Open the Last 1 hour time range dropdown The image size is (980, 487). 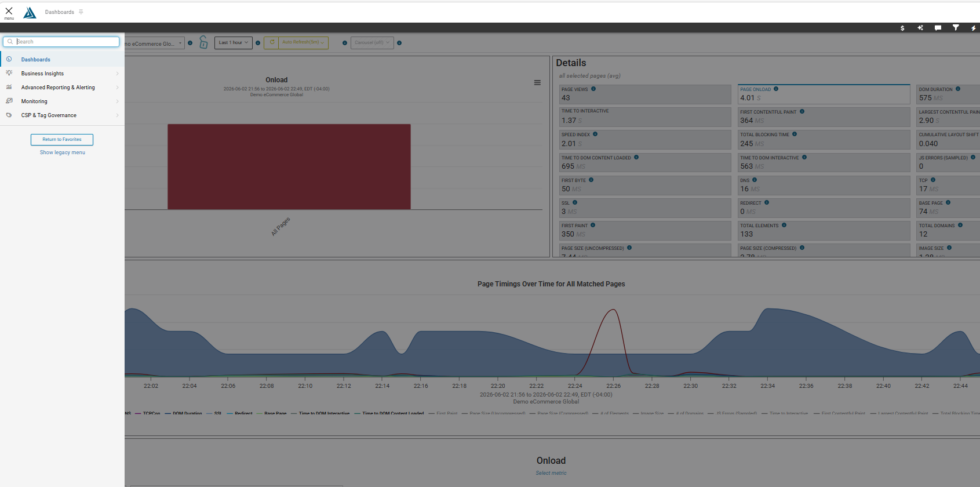234,43
